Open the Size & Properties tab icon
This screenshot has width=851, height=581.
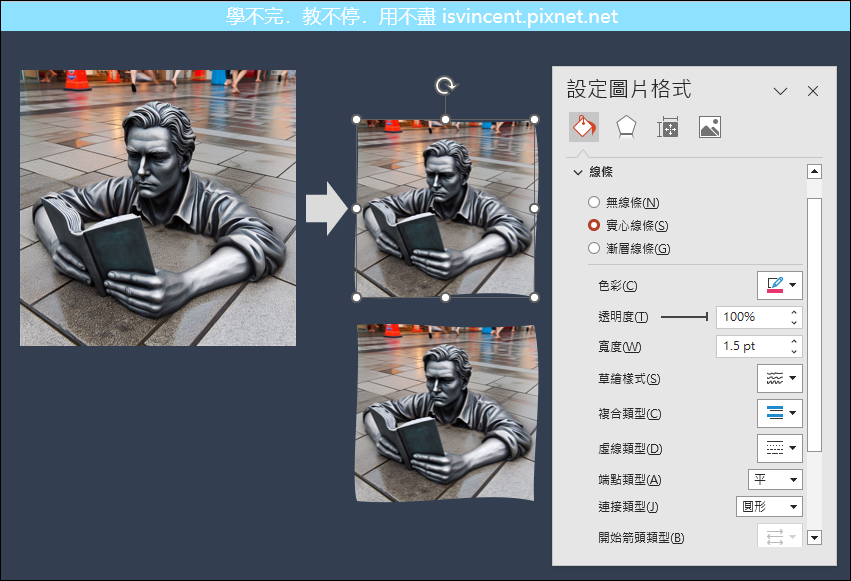click(668, 127)
